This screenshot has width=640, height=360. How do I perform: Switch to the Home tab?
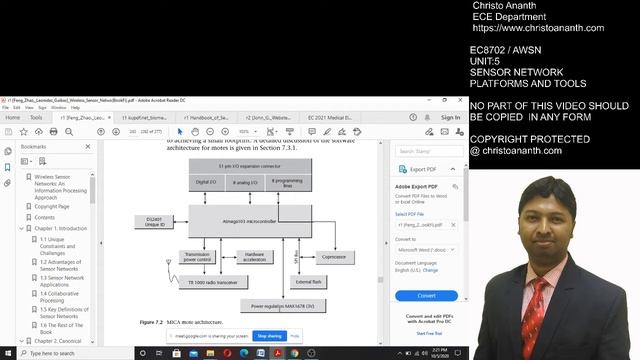point(13,117)
